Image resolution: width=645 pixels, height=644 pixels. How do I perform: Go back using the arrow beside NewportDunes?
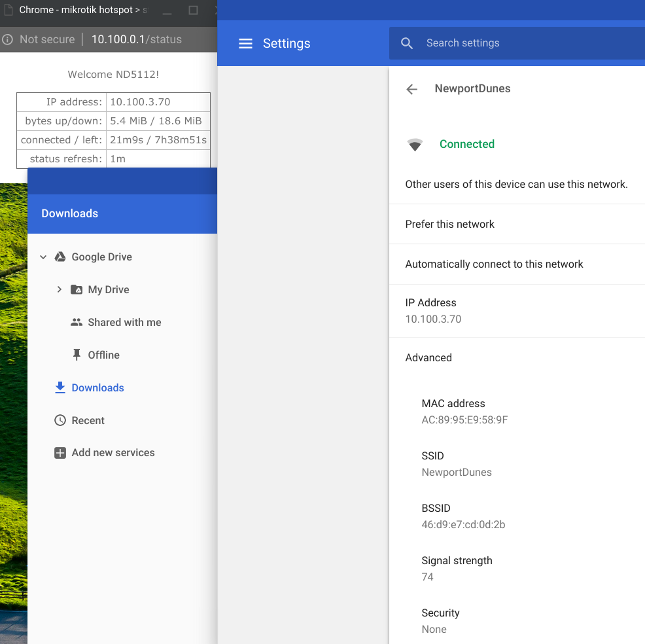coord(411,89)
